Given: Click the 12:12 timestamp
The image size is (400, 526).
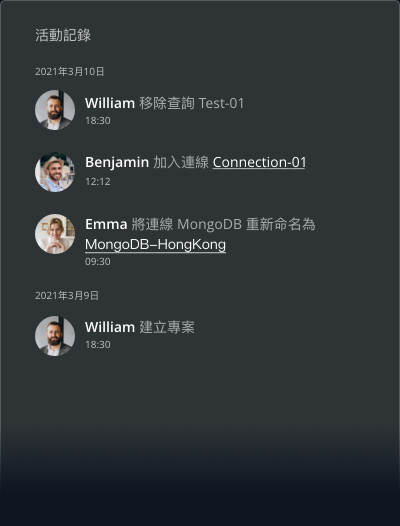Looking at the screenshot, I should 98,181.
